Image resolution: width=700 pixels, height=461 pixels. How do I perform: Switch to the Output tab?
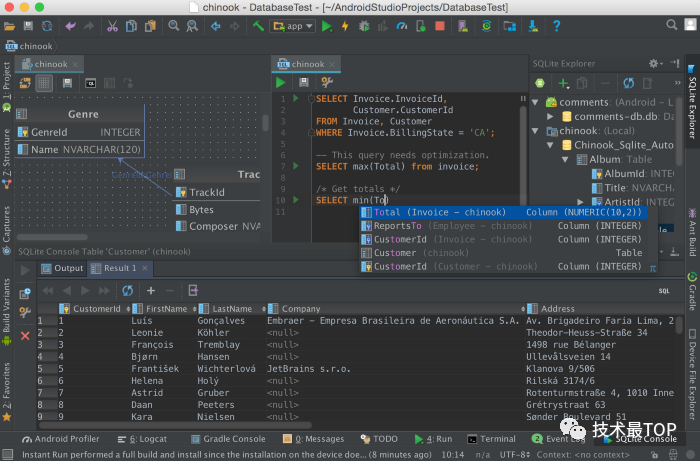(62, 268)
